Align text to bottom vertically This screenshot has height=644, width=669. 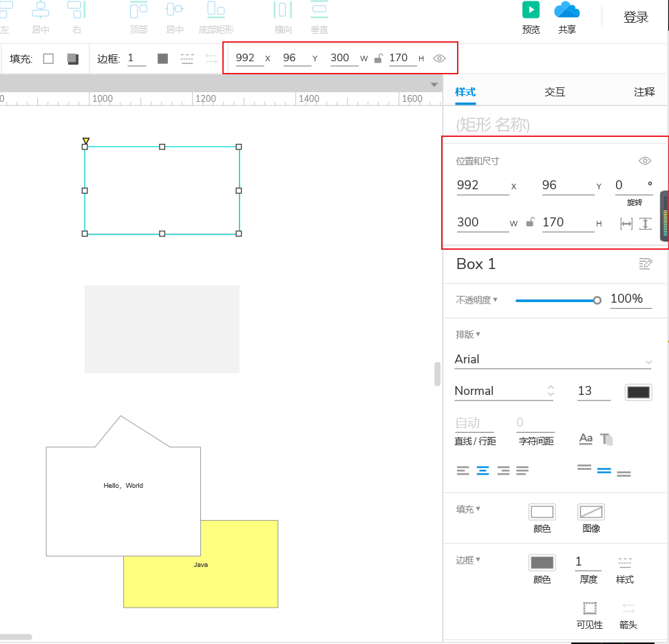tap(624, 474)
